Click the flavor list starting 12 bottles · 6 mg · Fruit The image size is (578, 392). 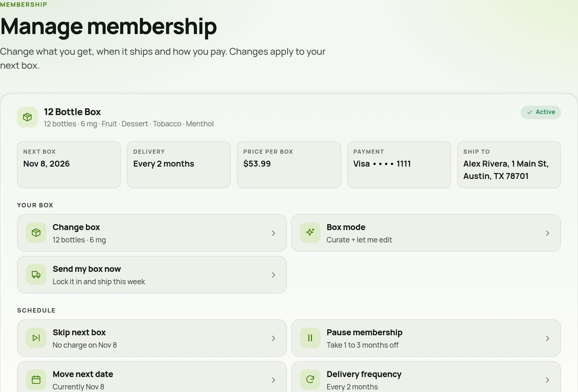pyautogui.click(x=129, y=124)
